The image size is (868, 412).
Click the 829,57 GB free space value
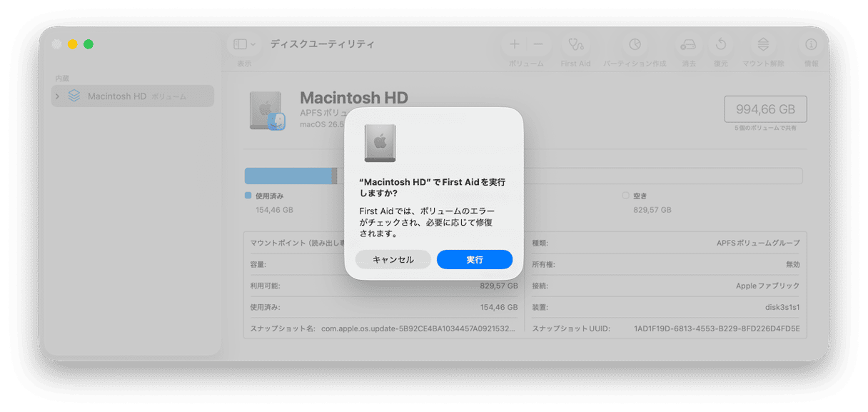pyautogui.click(x=652, y=210)
